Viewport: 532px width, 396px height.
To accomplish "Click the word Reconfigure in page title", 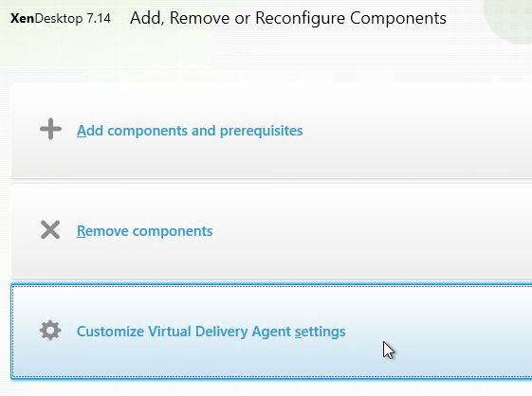I will tap(300, 19).
